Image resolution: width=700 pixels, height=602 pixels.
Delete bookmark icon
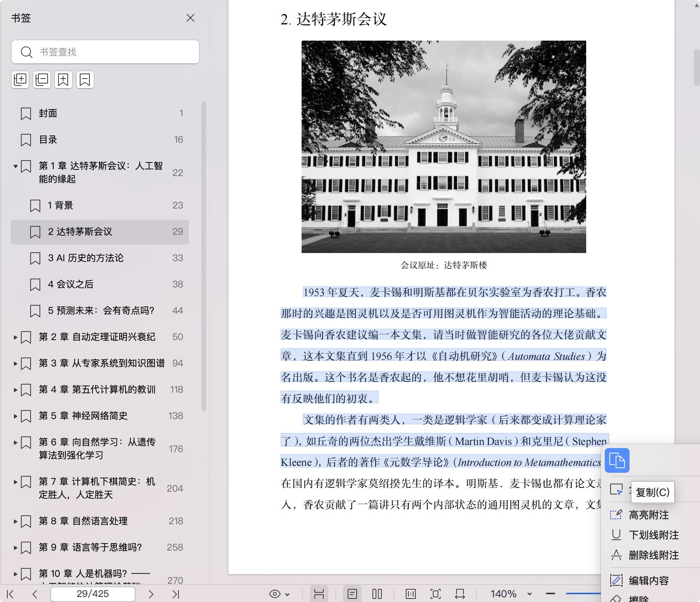(x=85, y=80)
